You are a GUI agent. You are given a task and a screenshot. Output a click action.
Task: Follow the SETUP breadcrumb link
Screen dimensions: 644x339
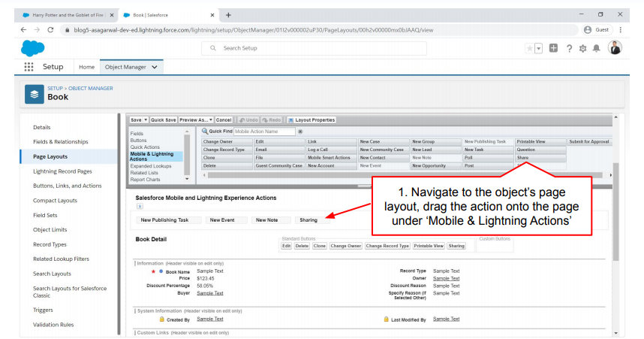point(55,89)
